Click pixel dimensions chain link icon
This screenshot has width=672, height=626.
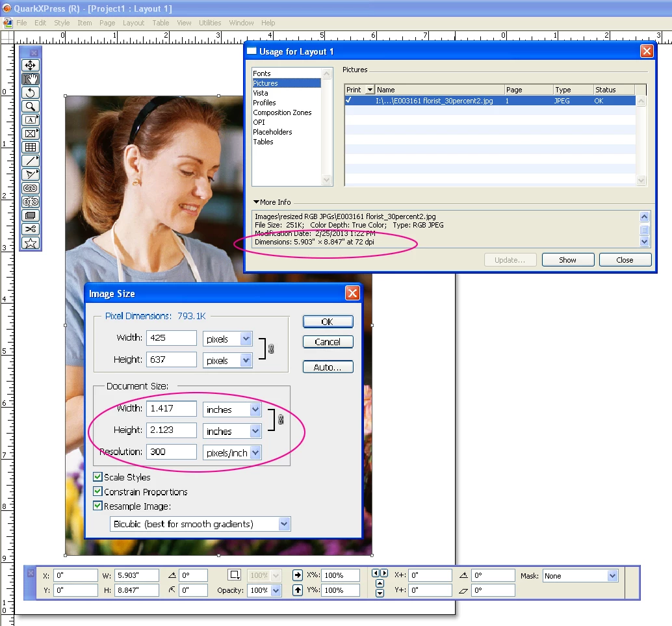click(271, 349)
